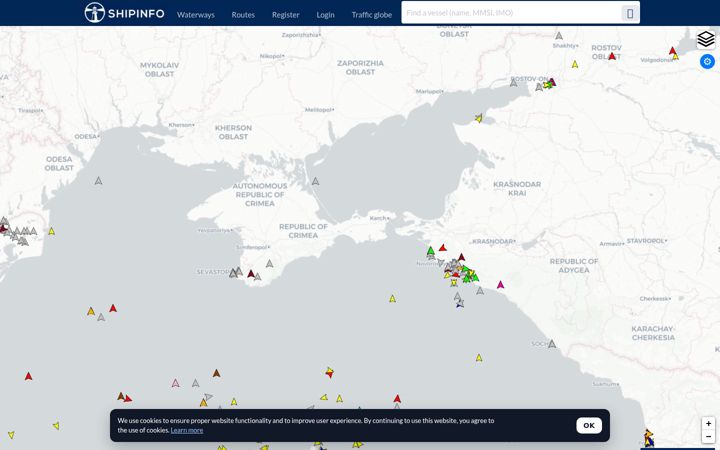Focus the Find a vessel search field

511,13
